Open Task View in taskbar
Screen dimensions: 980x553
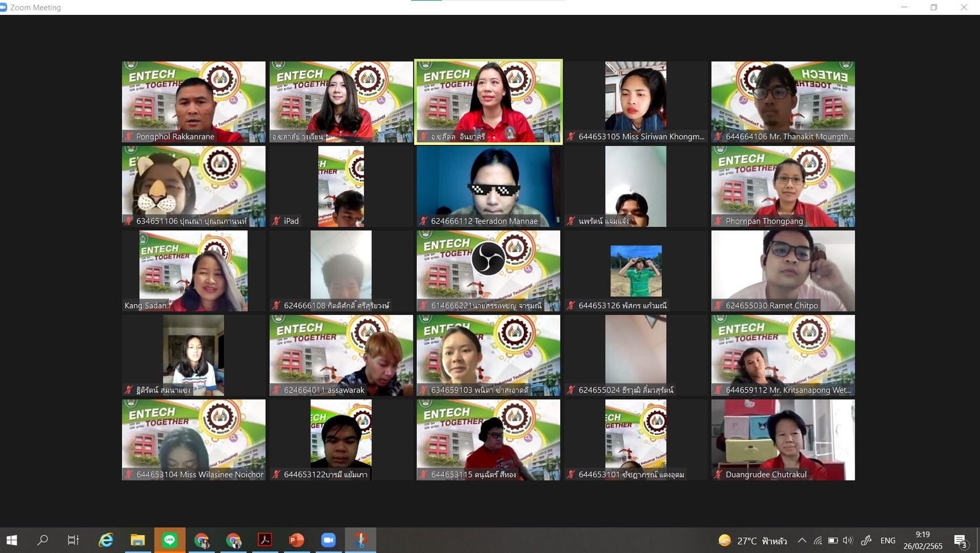point(73,540)
